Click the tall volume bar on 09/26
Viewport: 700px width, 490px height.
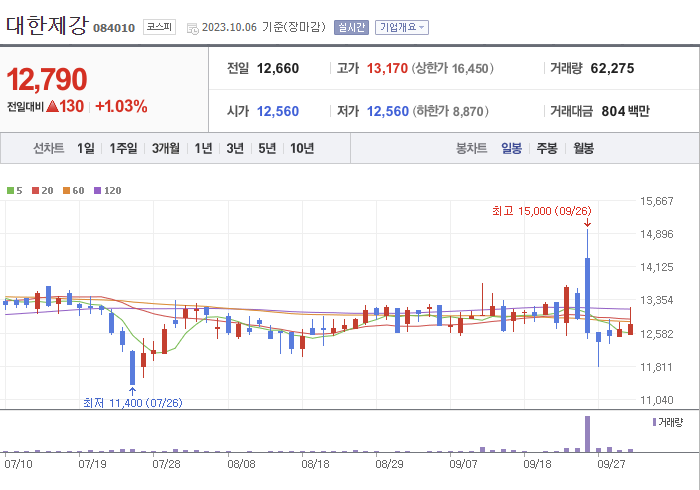tap(588, 434)
